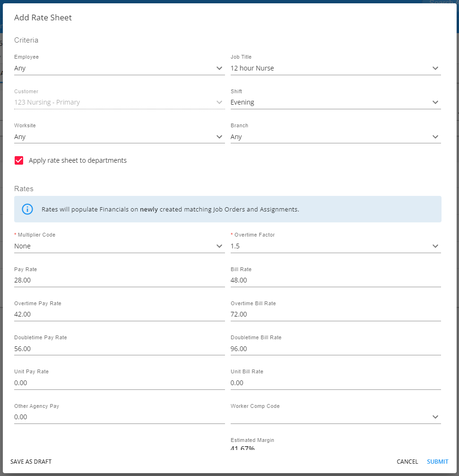The height and width of the screenshot is (476, 459).
Task: Change the Overtime Factor dropdown
Action: pos(335,246)
